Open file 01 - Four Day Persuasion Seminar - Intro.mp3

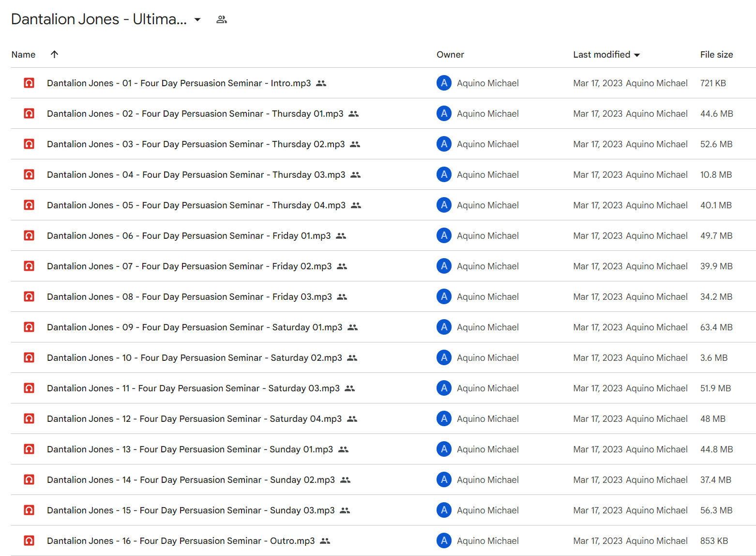coord(179,83)
